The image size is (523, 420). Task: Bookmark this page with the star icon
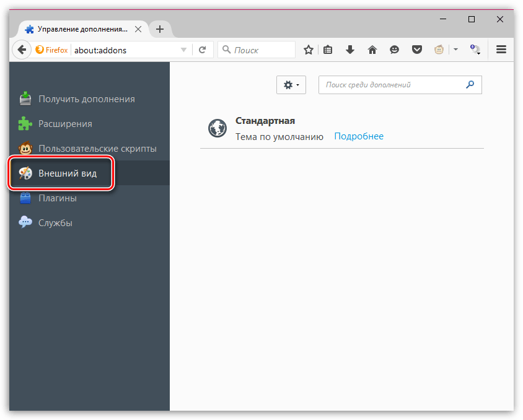coord(309,50)
